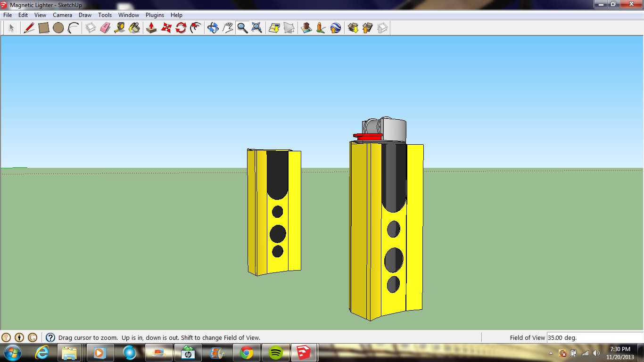Click the credits status bar icon

(x=19, y=337)
